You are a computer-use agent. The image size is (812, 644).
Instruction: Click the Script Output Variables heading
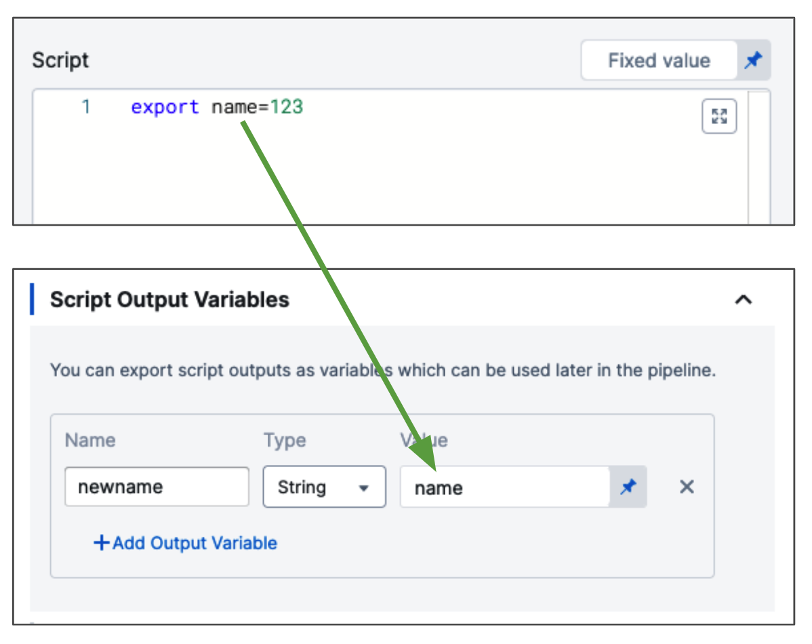click(169, 300)
